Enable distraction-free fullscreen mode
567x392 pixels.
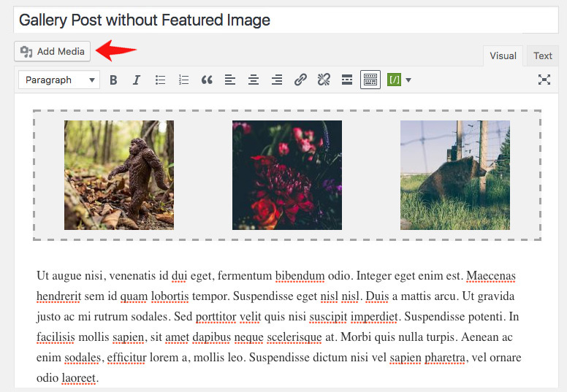[x=544, y=80]
